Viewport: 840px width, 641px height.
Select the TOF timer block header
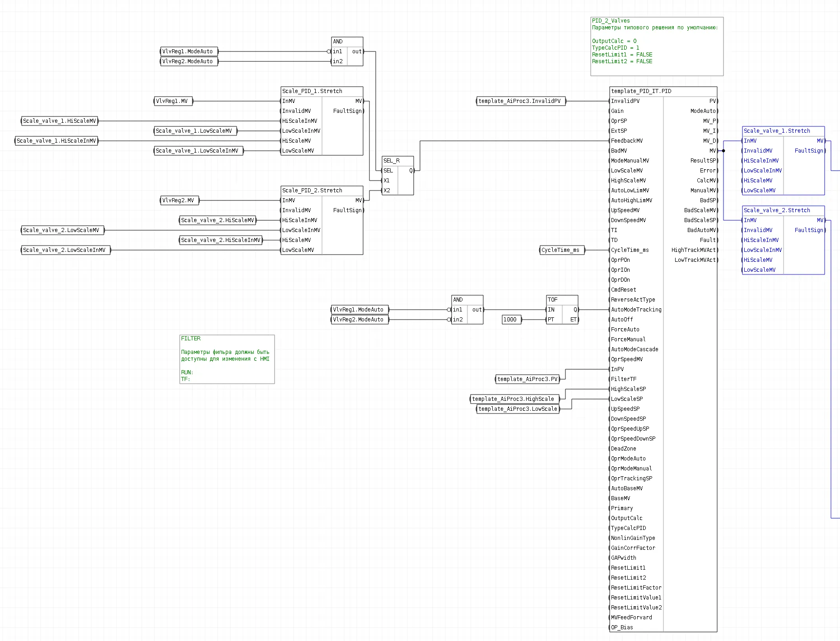click(x=562, y=300)
